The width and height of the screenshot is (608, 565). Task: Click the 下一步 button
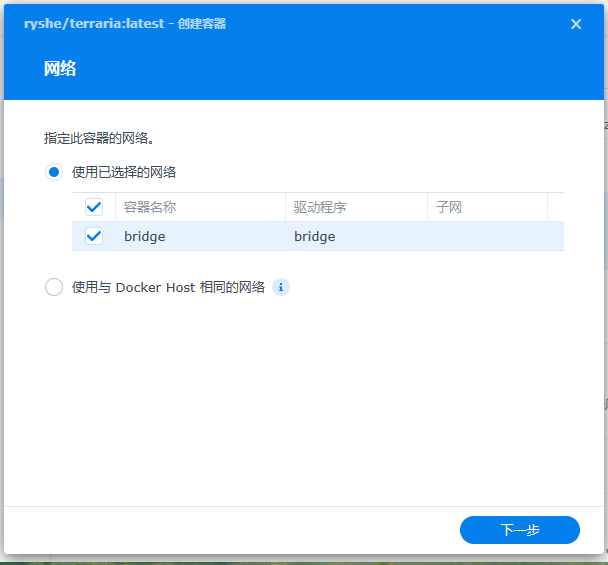[x=520, y=530]
